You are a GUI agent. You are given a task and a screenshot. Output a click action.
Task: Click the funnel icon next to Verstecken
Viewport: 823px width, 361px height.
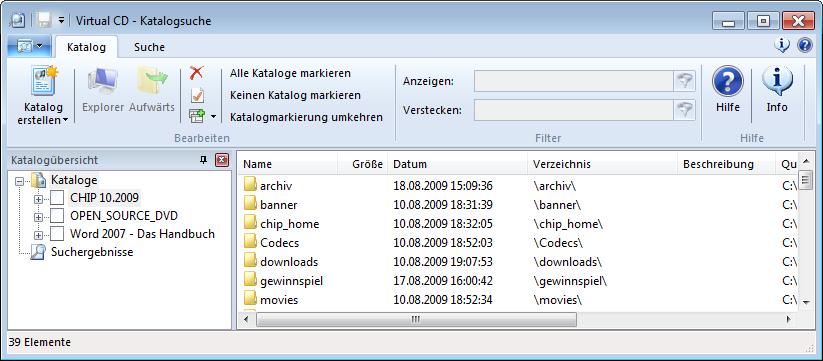point(685,111)
